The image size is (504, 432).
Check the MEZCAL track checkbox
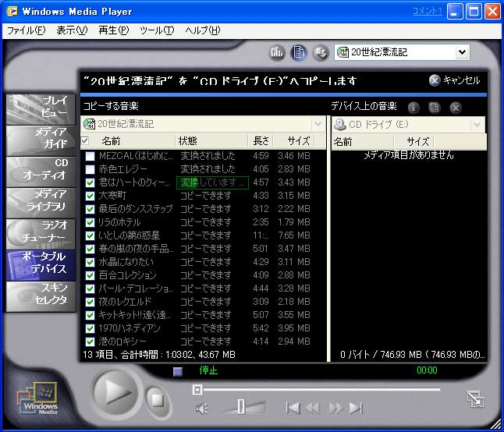tap(90, 156)
